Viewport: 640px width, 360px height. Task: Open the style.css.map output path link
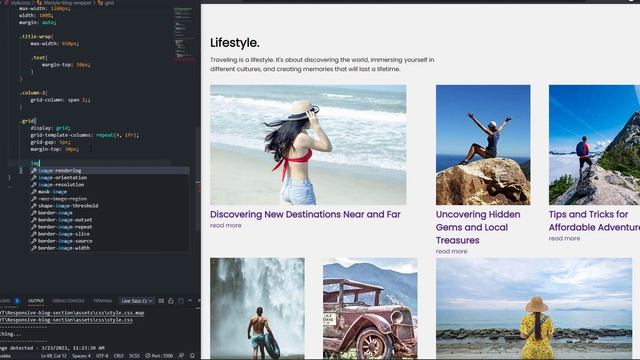coord(72,313)
